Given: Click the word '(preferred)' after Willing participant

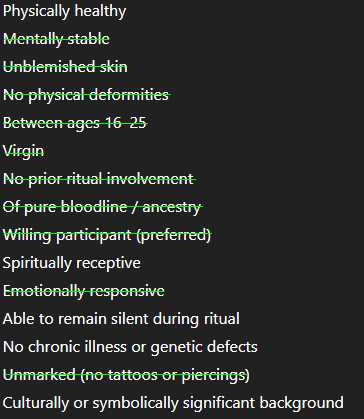Looking at the screenshot, I should click(x=174, y=236).
